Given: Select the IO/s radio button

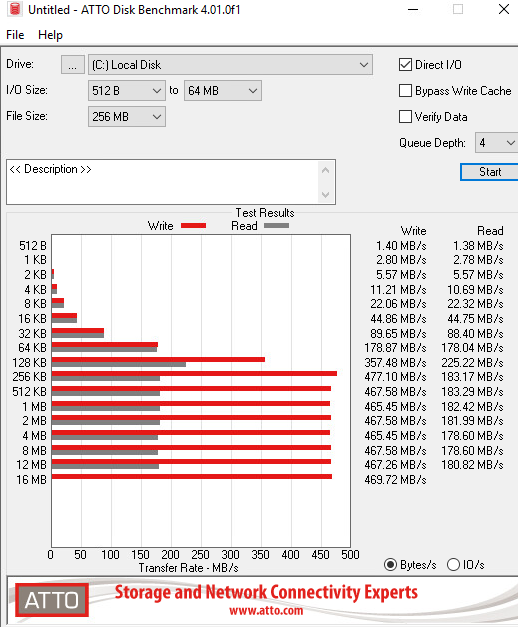Looking at the screenshot, I should click(x=453, y=565).
